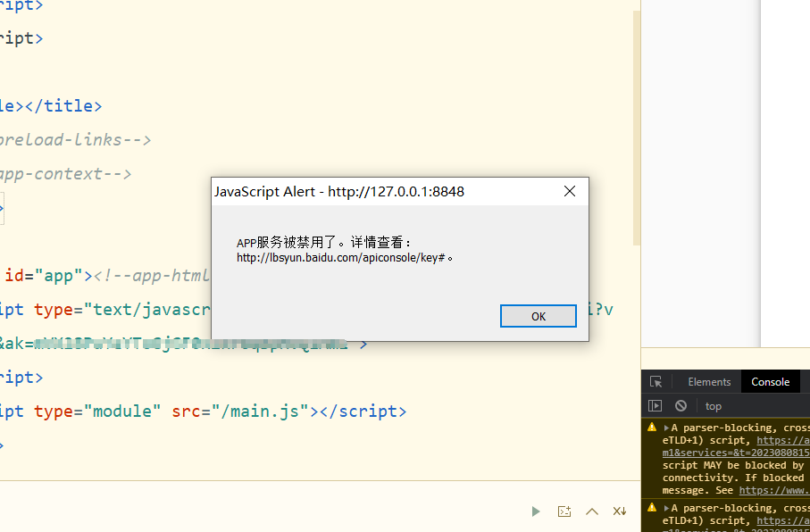The height and width of the screenshot is (532, 810).
Task: Select the Console tab in DevTools
Action: point(770,382)
